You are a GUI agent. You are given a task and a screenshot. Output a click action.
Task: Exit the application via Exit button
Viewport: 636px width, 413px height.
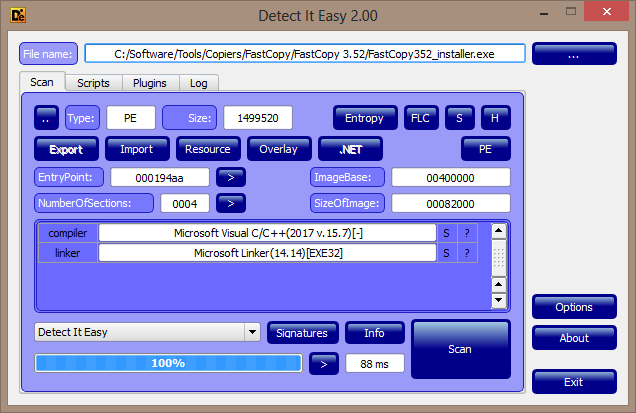click(x=574, y=381)
